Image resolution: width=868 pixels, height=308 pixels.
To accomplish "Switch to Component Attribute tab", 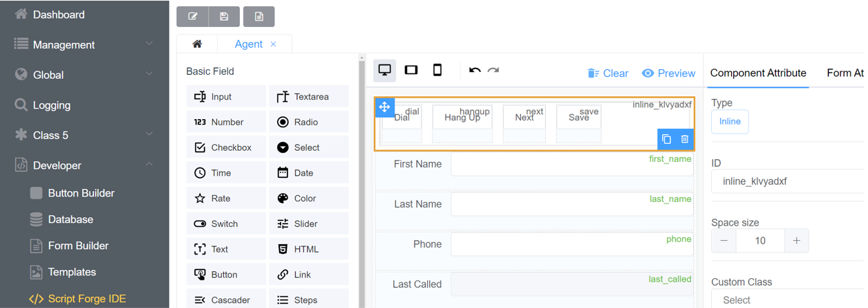I will coord(758,73).
